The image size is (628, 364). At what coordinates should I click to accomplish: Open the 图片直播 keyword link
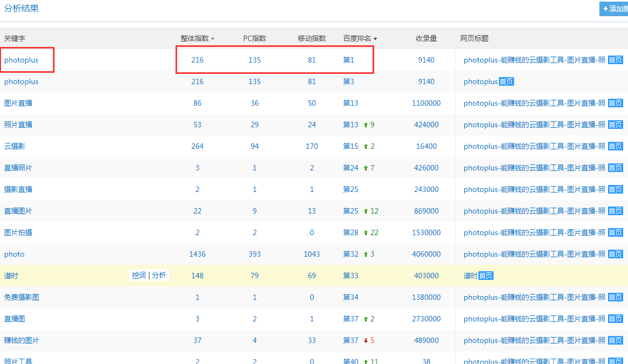click(x=18, y=103)
